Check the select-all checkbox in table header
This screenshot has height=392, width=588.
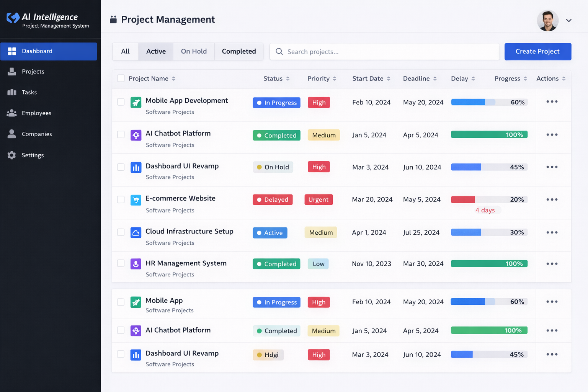121,78
